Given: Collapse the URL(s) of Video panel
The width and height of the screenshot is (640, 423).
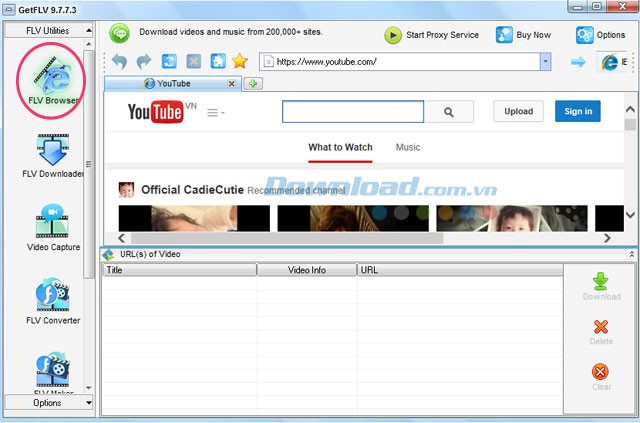Looking at the screenshot, I should point(631,255).
